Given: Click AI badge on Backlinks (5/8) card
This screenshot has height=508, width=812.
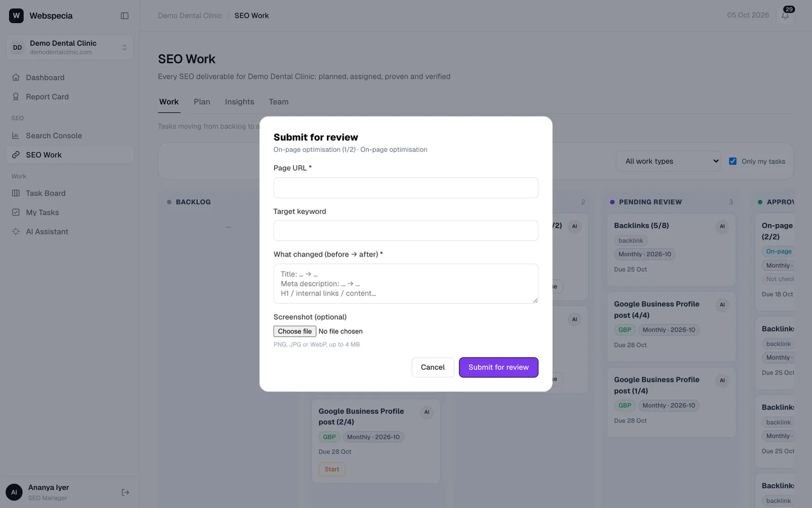Looking at the screenshot, I should [722, 227].
